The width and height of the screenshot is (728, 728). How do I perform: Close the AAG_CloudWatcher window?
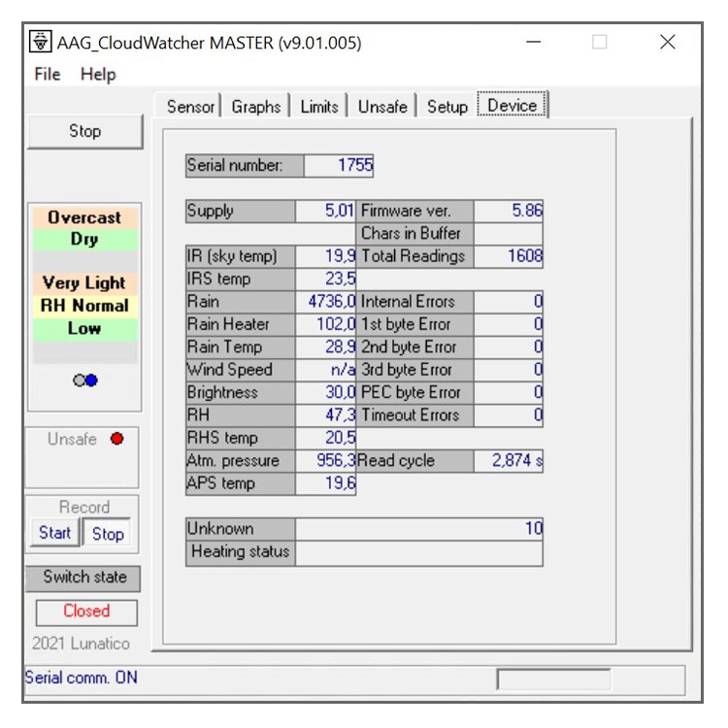coord(668,43)
